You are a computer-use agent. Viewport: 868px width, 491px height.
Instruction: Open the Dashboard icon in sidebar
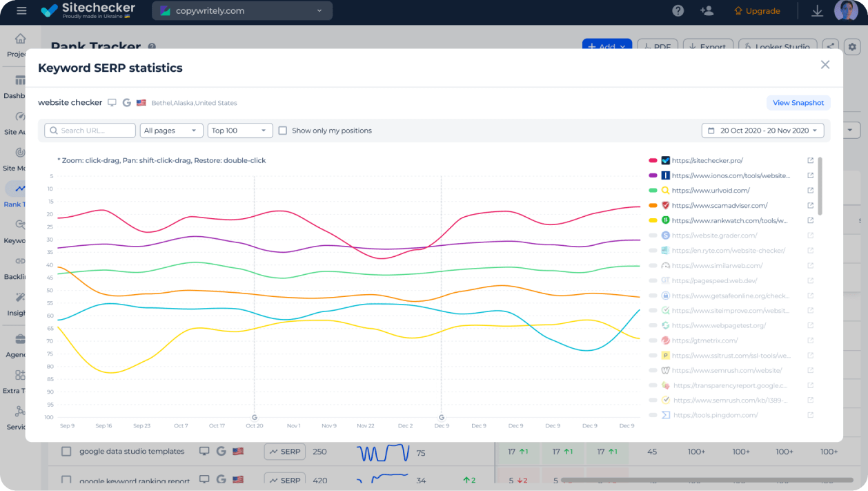[x=21, y=81]
